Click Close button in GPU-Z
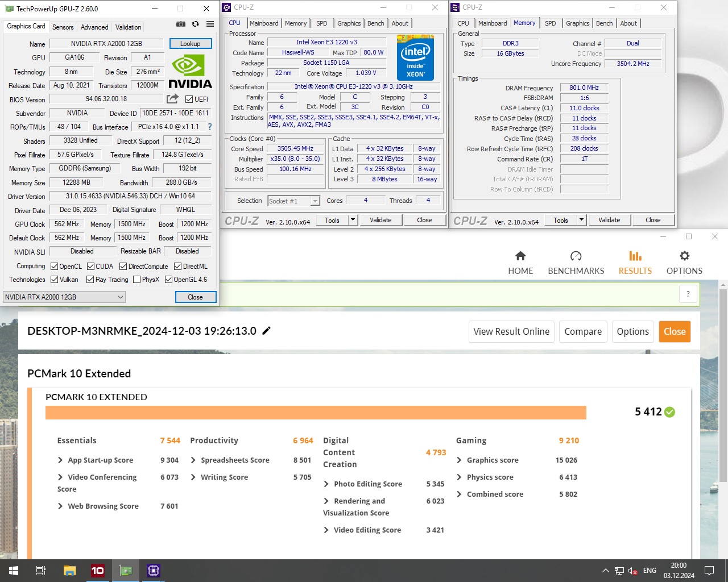Image resolution: width=728 pixels, height=582 pixels. click(195, 297)
